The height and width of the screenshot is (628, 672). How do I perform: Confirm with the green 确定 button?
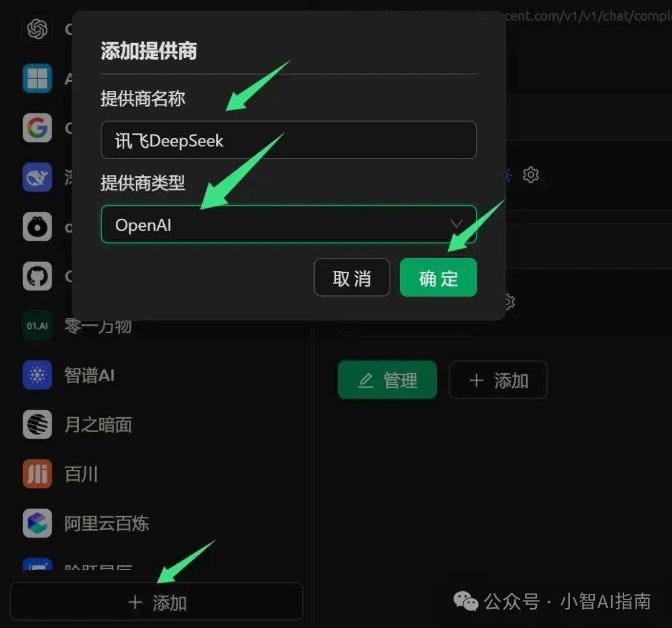pyautogui.click(x=439, y=277)
